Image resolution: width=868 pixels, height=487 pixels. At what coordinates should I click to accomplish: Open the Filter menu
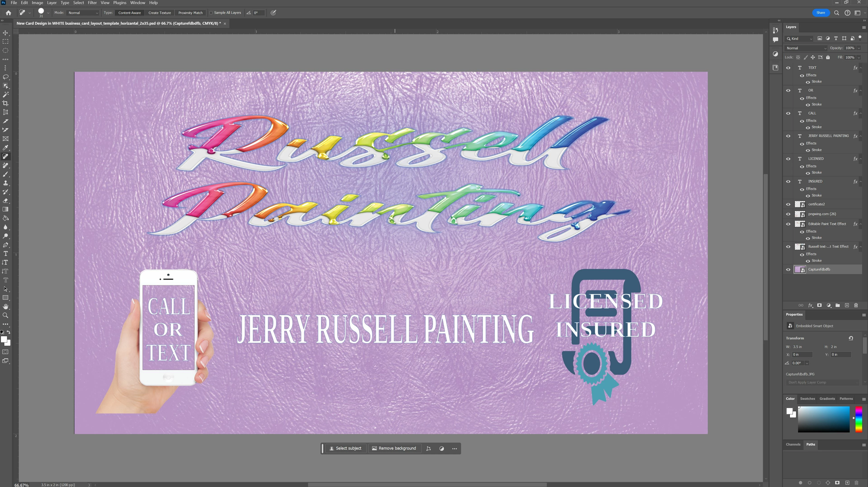pos(92,3)
